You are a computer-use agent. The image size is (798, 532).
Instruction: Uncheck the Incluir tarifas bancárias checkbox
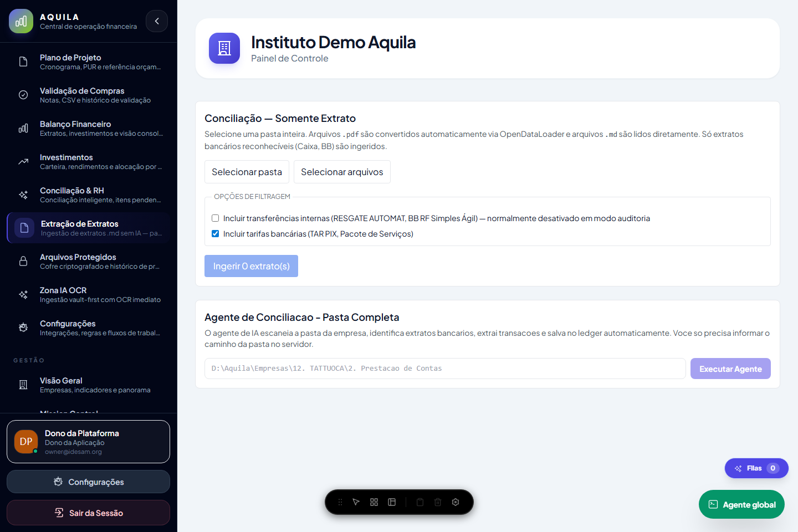tap(216, 234)
